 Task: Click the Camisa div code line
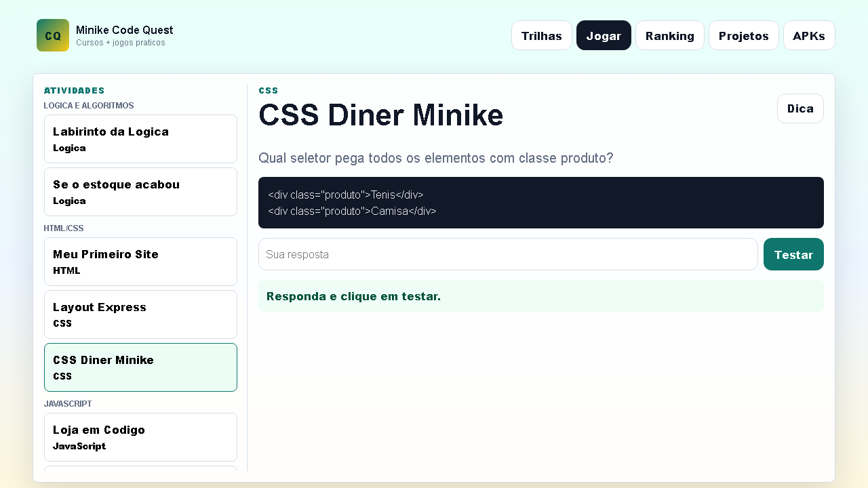[x=352, y=211]
